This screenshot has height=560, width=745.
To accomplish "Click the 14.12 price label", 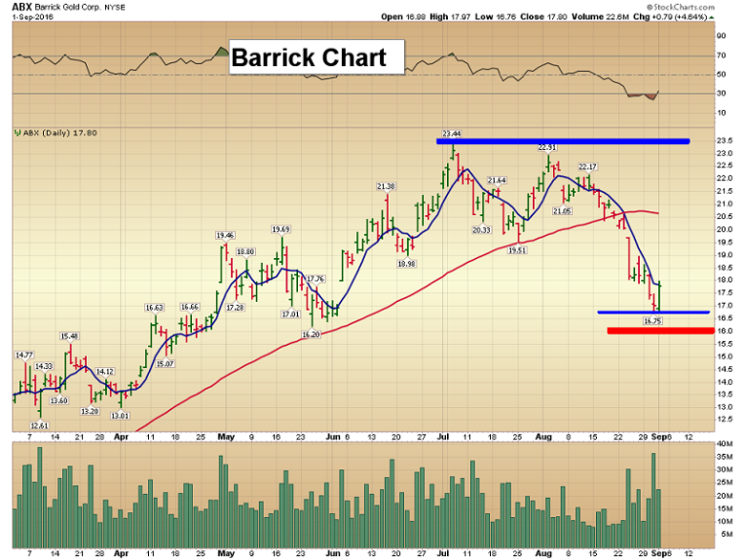I will coord(105,371).
